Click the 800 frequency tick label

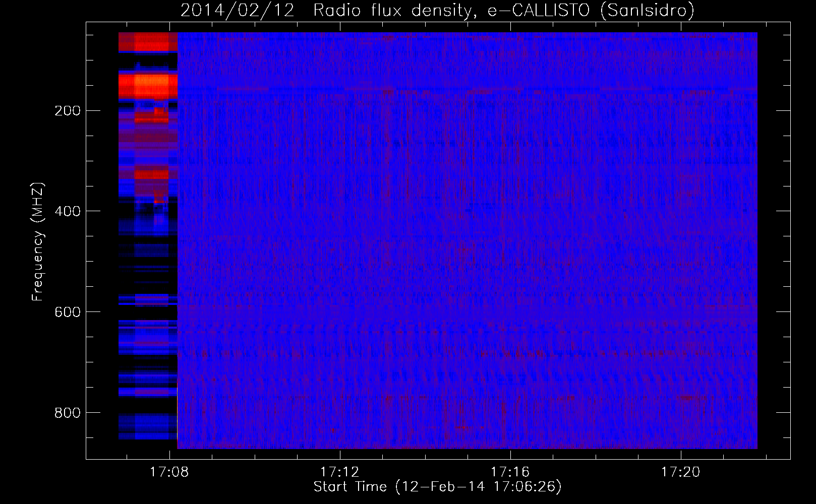[x=68, y=413]
